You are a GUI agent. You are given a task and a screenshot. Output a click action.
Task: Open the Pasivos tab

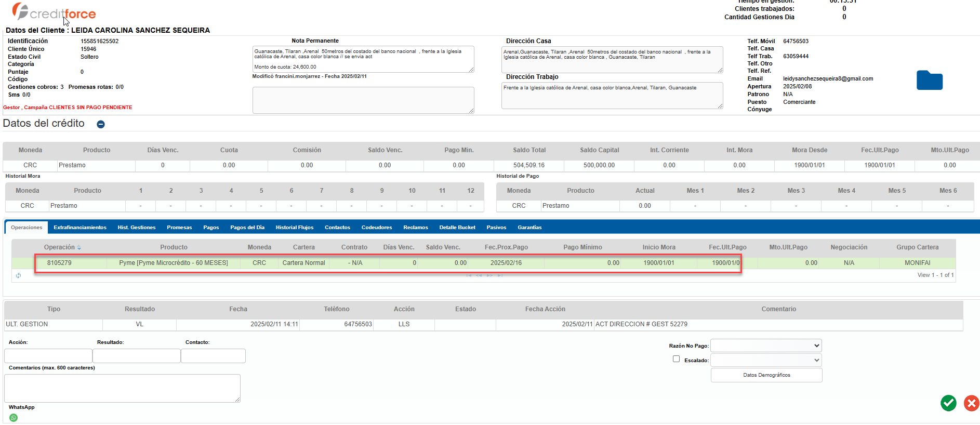click(x=496, y=227)
